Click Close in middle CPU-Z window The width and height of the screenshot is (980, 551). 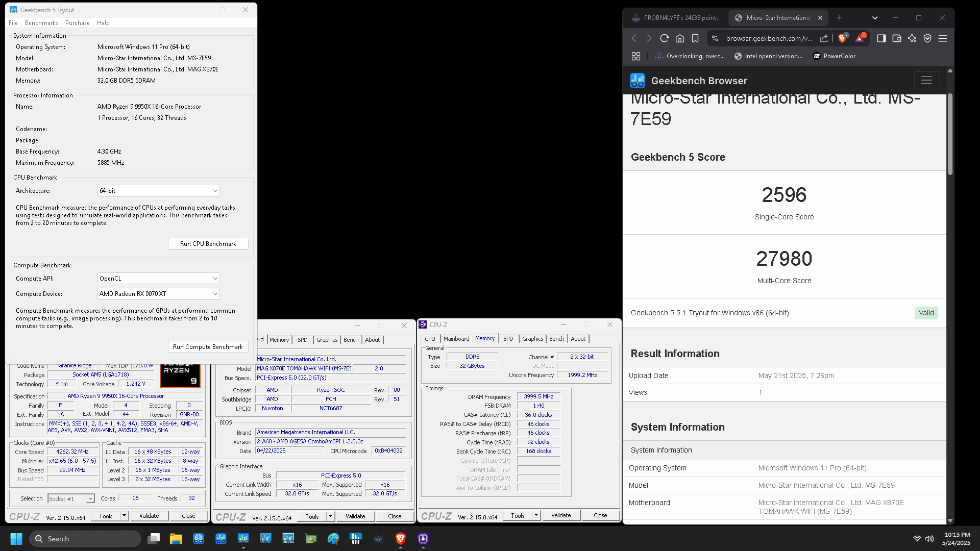[395, 516]
